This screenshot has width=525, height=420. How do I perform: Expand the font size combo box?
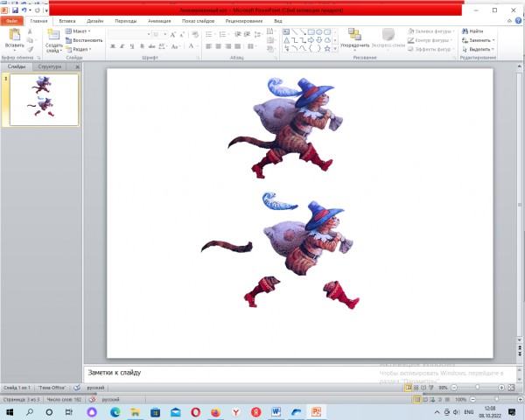165,34
